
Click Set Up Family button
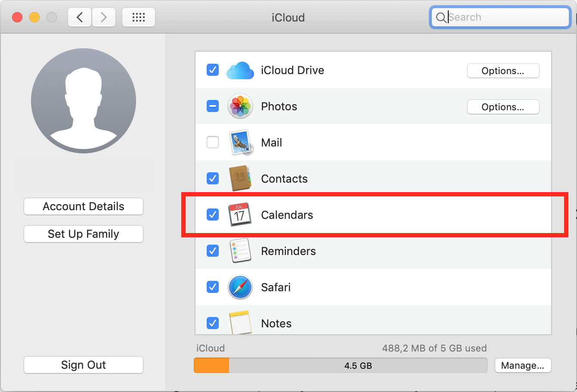click(x=84, y=234)
